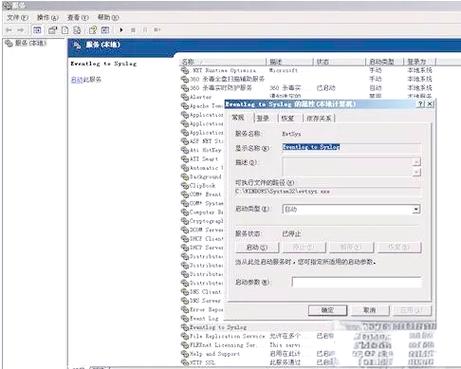This screenshot has width=461, height=369.
Task: Click the gear icon of FLEXnet Licensing Service
Action: click(185, 345)
